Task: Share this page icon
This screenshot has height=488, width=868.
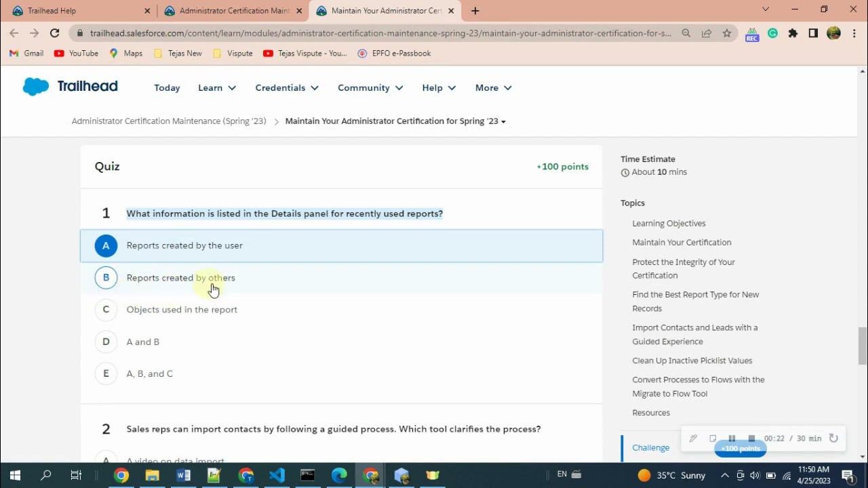Action: [x=707, y=33]
